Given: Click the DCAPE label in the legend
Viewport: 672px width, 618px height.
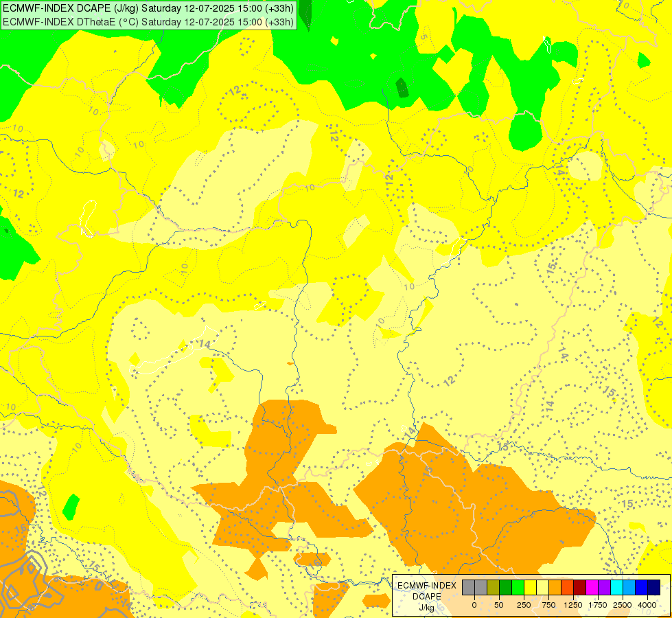Looking at the screenshot, I should [x=427, y=597].
